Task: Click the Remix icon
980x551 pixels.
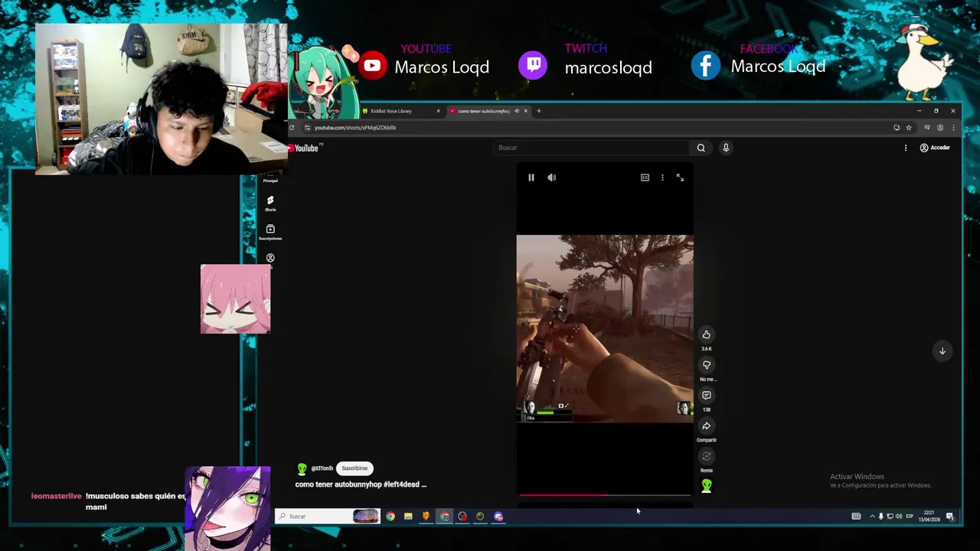Action: click(x=706, y=457)
